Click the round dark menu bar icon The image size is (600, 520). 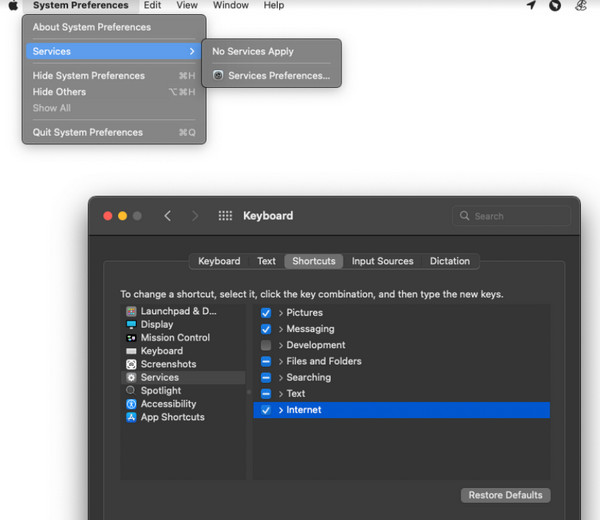[x=555, y=5]
